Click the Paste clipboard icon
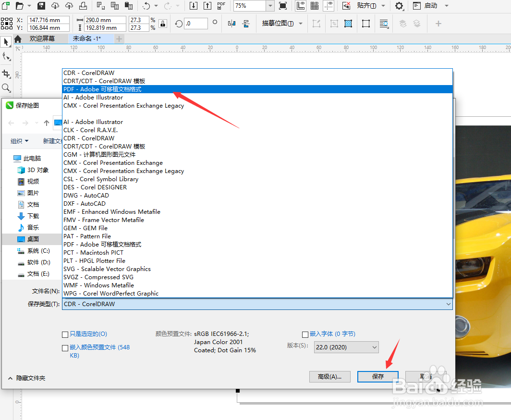The height and width of the screenshot is (420, 511). click(129, 6)
